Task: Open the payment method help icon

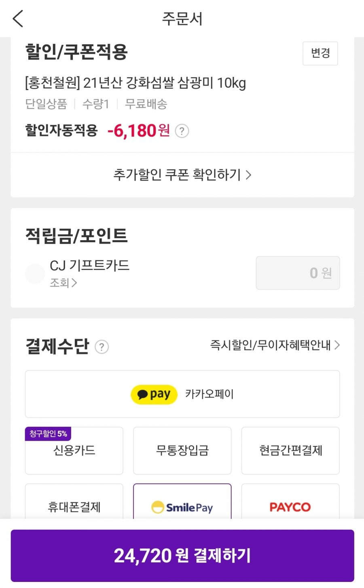Action: [x=102, y=347]
